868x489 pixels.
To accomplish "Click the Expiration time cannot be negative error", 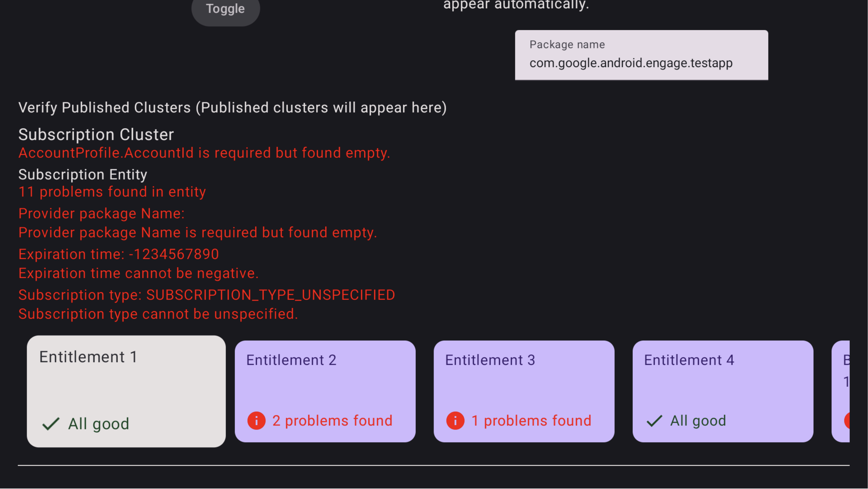I will coord(139,273).
